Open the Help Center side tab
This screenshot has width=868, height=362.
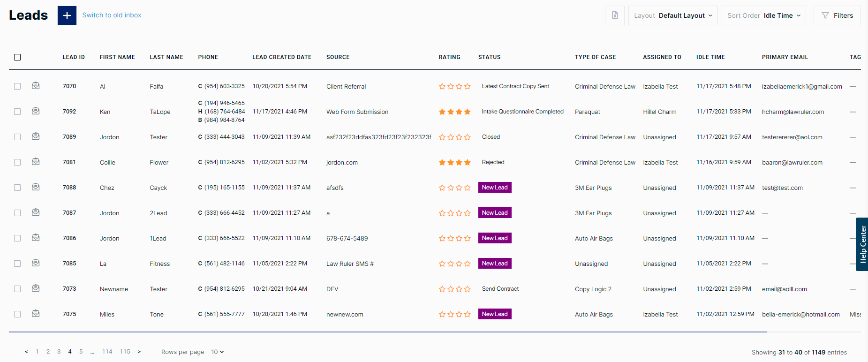point(862,244)
